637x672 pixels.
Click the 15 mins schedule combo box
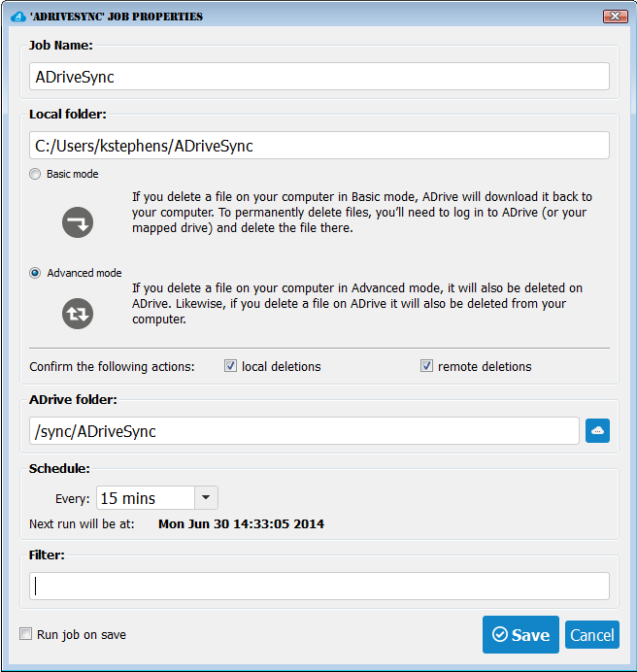pos(145,498)
